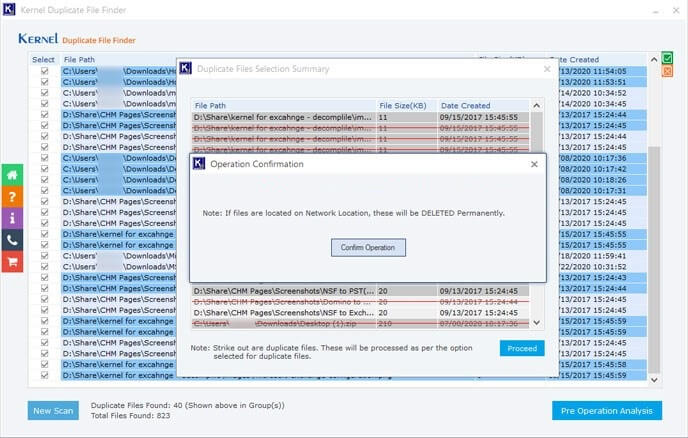Click the summary list scroll down arrow
This screenshot has width=688, height=438.
[536, 323]
